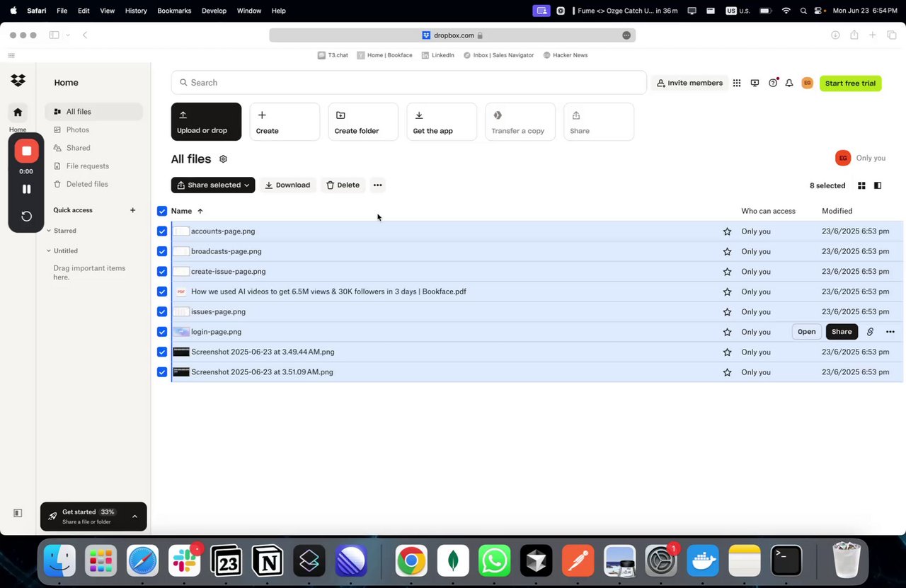Star the broadcasts-page.png file
The height and width of the screenshot is (588, 906).
pos(727,251)
